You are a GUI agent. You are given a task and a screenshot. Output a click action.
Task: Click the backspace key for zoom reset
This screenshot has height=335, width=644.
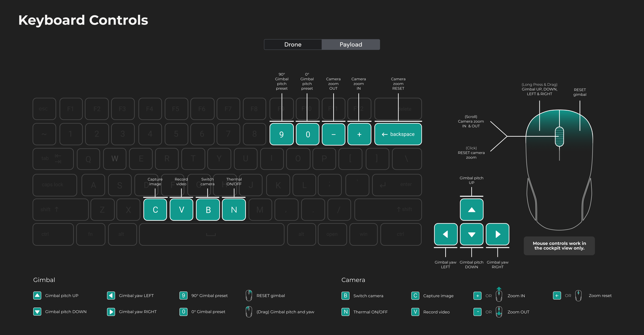[x=398, y=134]
